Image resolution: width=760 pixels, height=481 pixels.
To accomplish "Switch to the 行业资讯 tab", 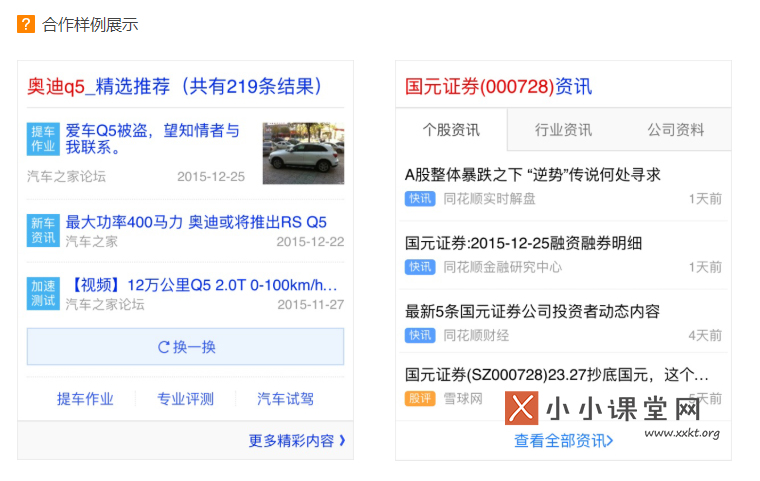I will tap(563, 130).
